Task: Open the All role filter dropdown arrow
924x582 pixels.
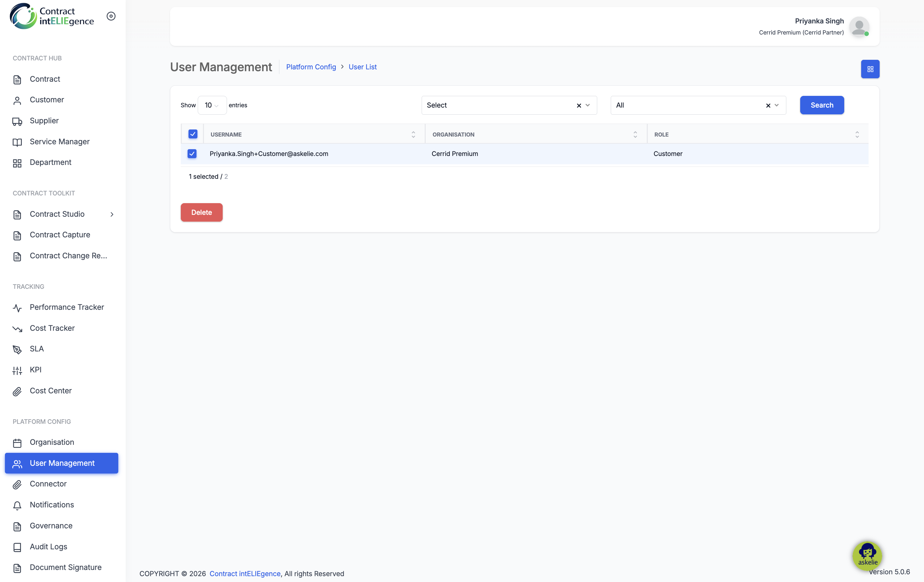Action: [x=776, y=105]
